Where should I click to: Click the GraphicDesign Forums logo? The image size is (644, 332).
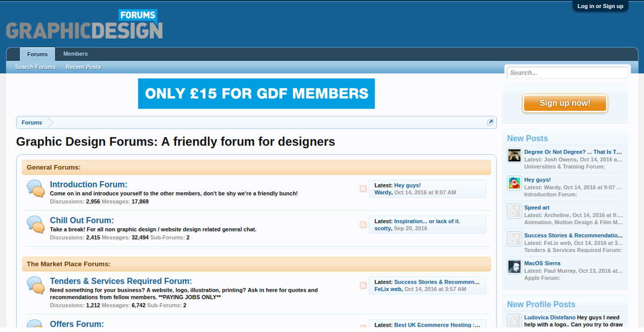coord(83,24)
